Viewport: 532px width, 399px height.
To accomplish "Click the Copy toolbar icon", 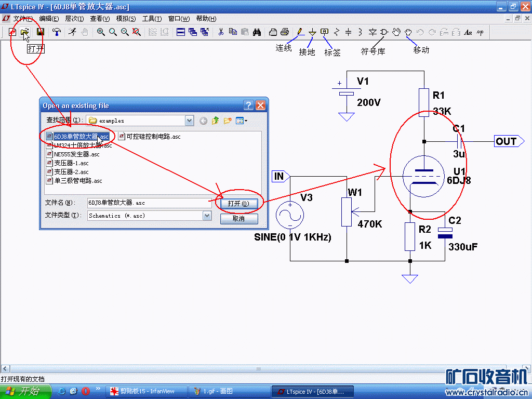I will (233, 32).
